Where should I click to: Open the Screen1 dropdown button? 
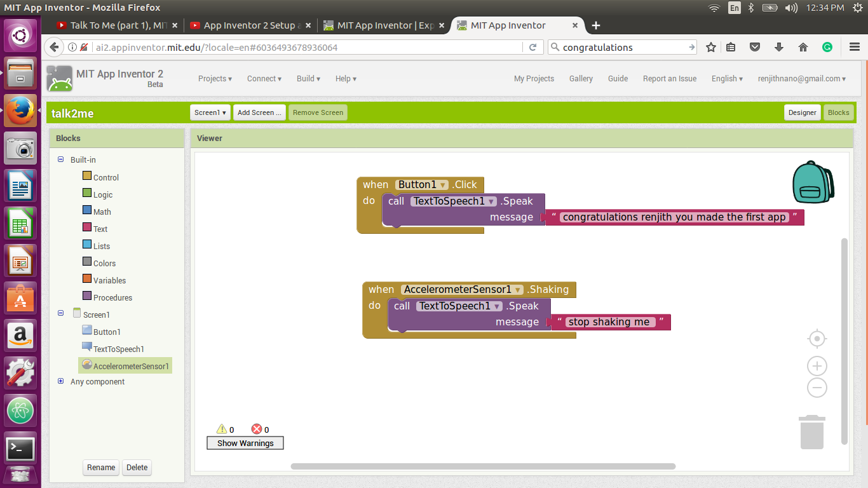pos(210,112)
